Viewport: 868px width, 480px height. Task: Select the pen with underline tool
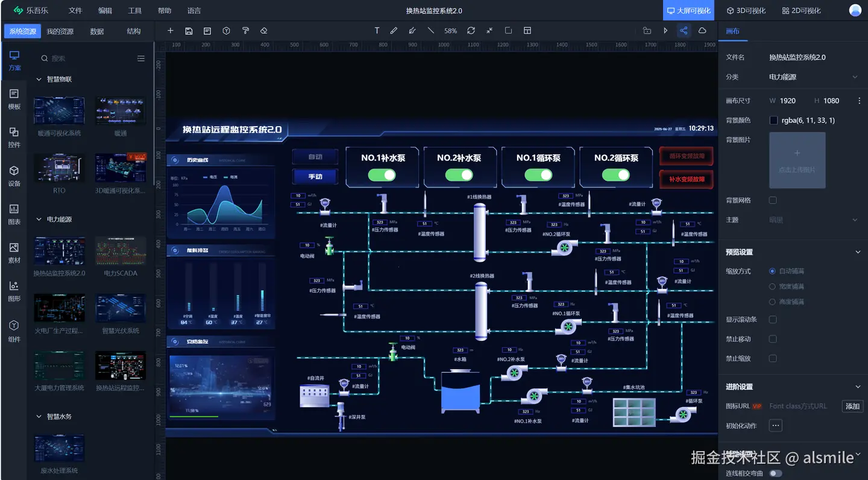point(412,31)
